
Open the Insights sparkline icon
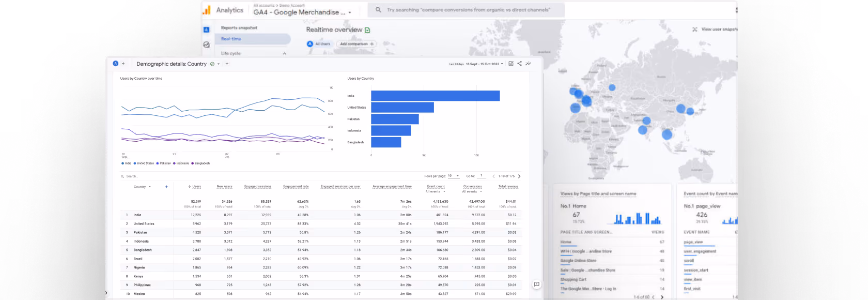pyautogui.click(x=528, y=64)
